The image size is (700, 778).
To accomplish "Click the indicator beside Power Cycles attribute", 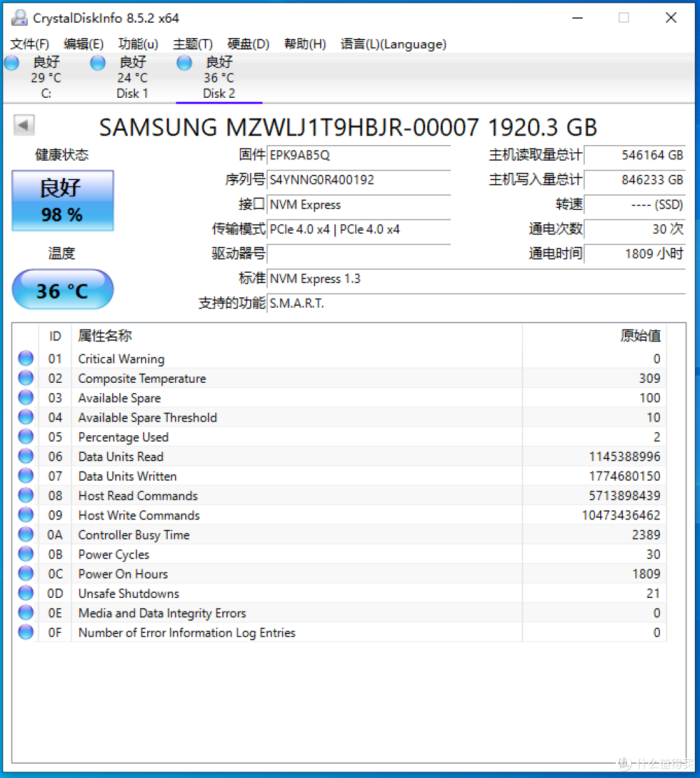I will 25,553.
